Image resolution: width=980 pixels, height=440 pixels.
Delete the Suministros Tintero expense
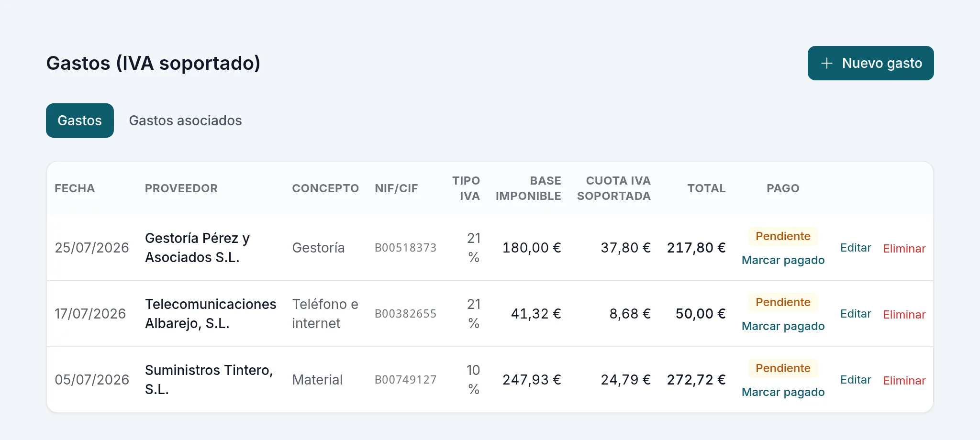pyautogui.click(x=904, y=381)
